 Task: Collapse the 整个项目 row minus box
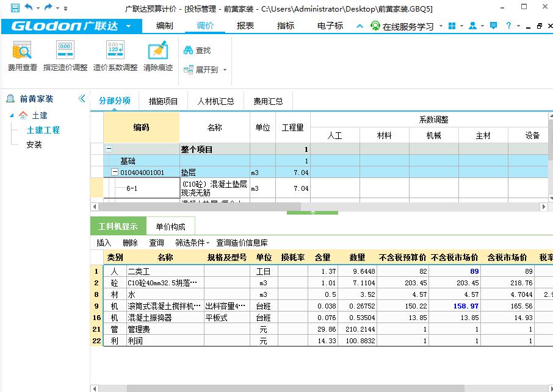(x=109, y=149)
